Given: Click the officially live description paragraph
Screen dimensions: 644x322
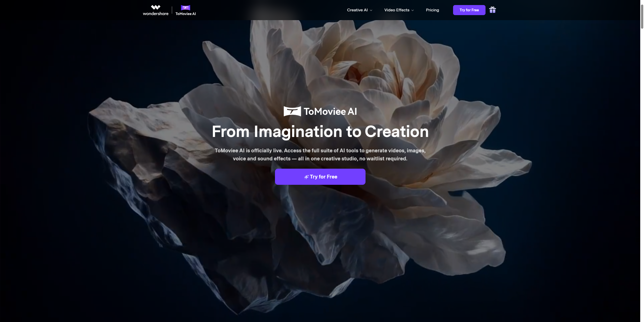Looking at the screenshot, I should [x=320, y=155].
